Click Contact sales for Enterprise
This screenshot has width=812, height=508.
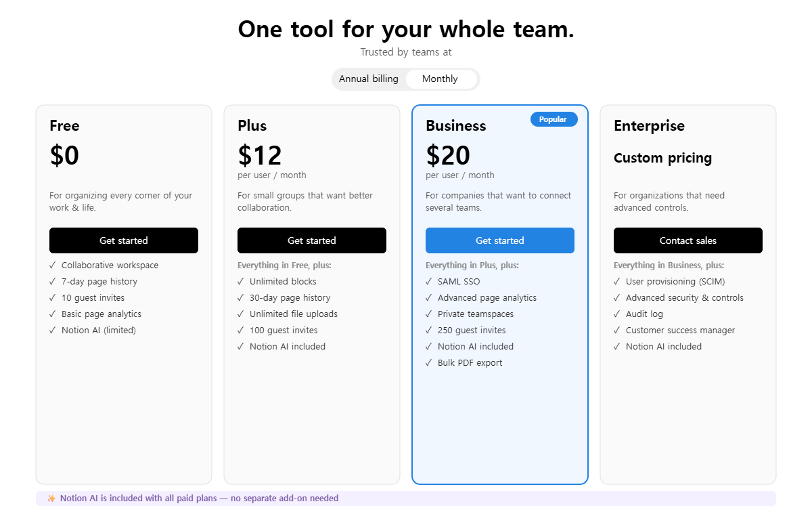click(x=687, y=240)
